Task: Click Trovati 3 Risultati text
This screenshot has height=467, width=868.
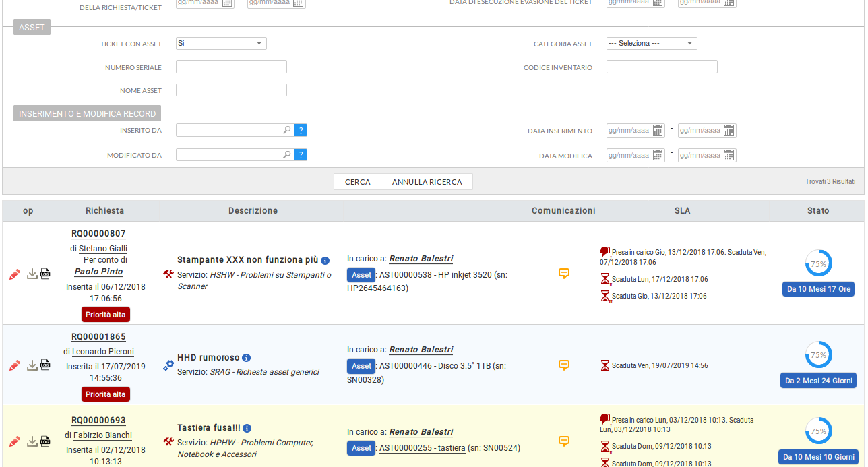Action: [x=830, y=181]
